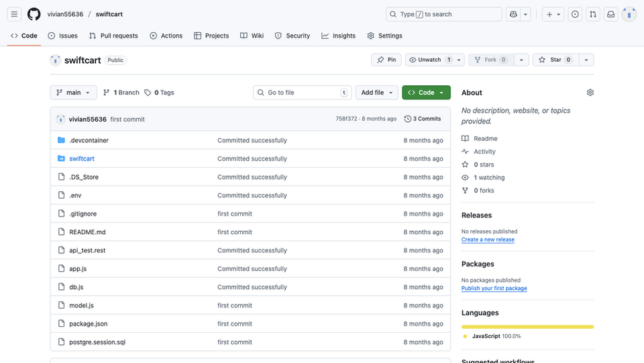Open the Projects tab
The image size is (644, 363).
pyautogui.click(x=211, y=36)
